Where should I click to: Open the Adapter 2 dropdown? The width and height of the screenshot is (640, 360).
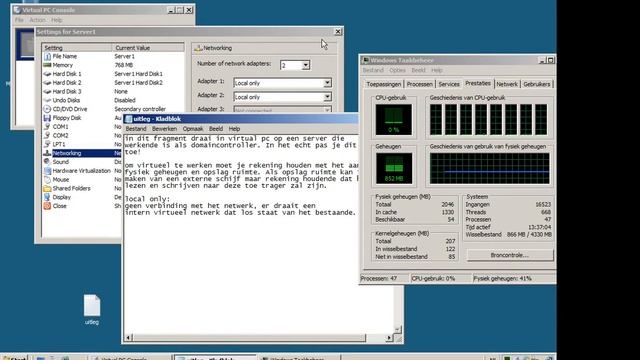pos(327,97)
